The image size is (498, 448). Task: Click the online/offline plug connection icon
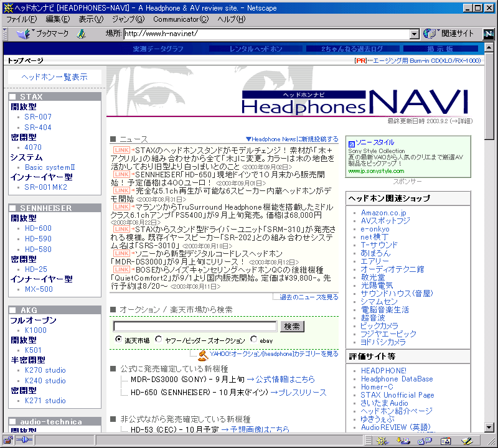click(24, 440)
